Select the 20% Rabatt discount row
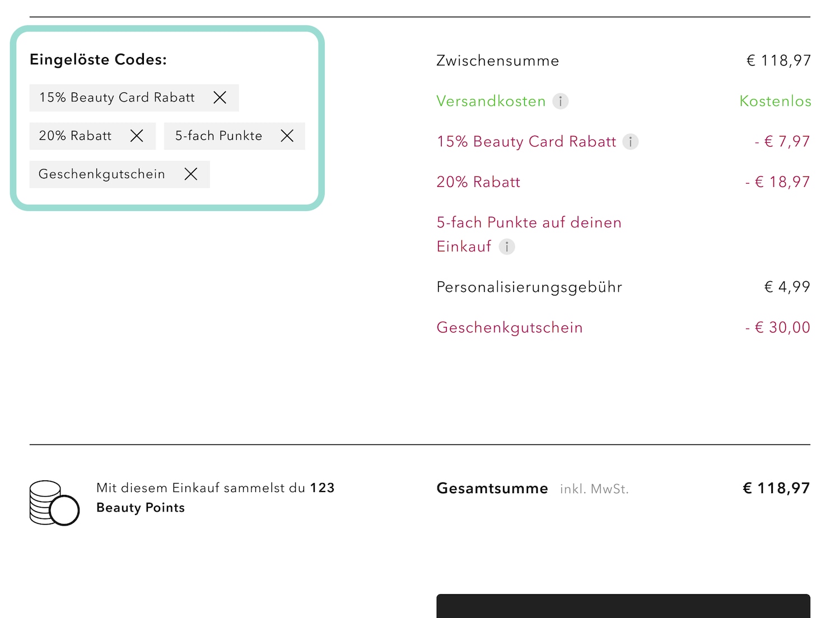Screen dimensions: 840x618 (478, 182)
